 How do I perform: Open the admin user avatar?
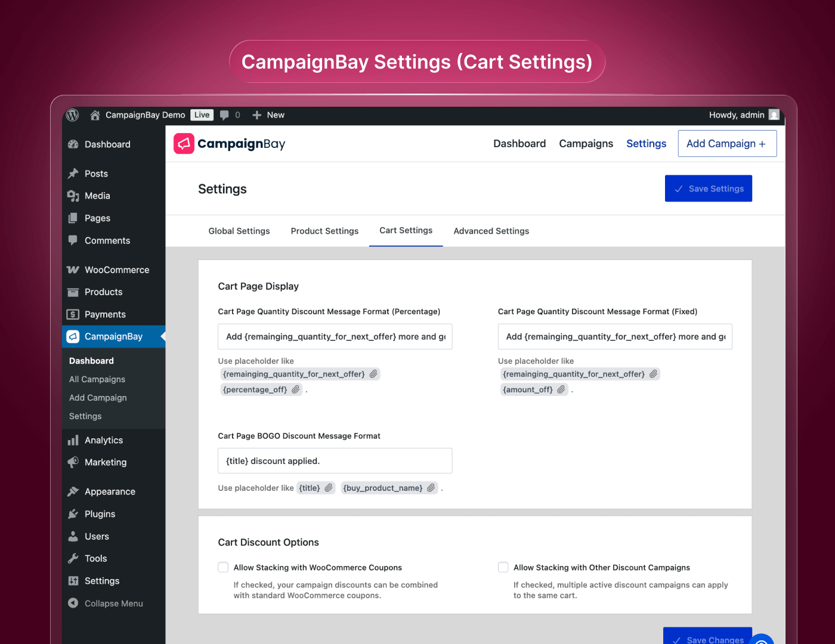(x=774, y=115)
